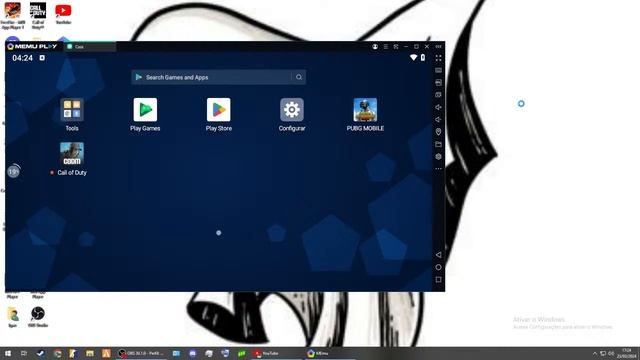Open the key mapping keyboard icon

tap(438, 70)
